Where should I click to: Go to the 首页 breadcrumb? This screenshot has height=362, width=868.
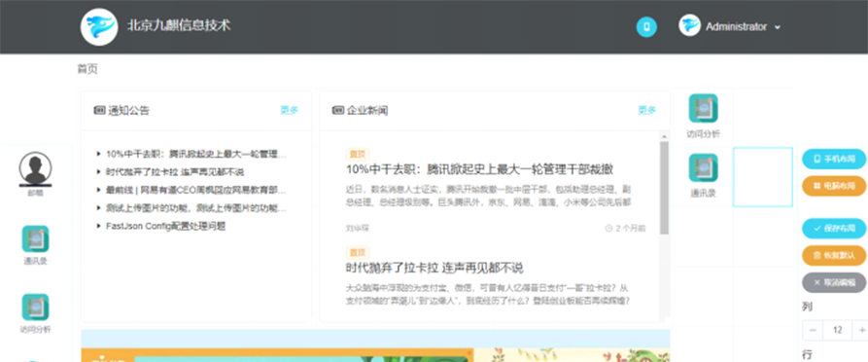click(87, 69)
